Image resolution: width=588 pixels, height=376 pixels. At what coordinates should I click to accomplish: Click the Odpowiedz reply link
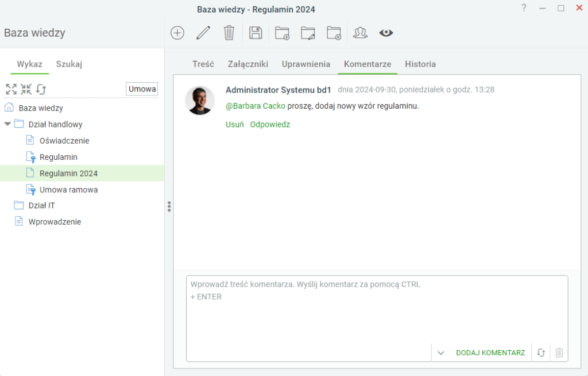[x=270, y=124]
